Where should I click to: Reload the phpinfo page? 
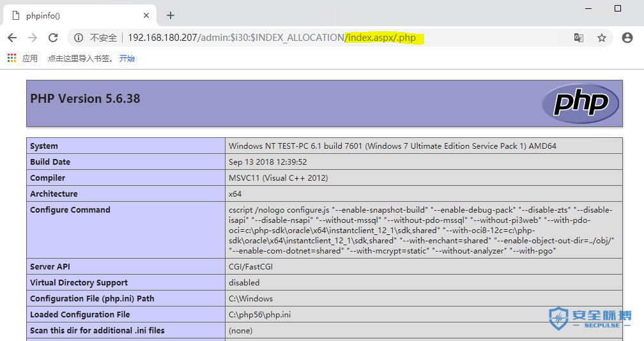[x=53, y=38]
